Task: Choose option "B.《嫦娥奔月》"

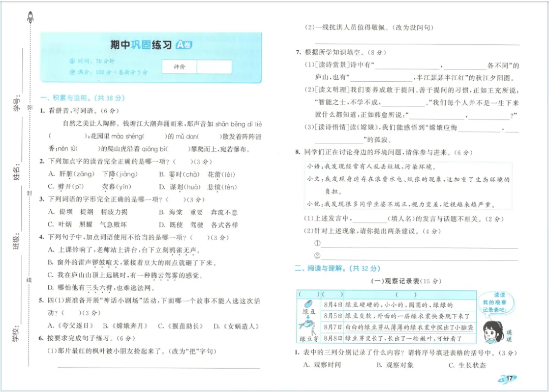Action: (x=126, y=326)
